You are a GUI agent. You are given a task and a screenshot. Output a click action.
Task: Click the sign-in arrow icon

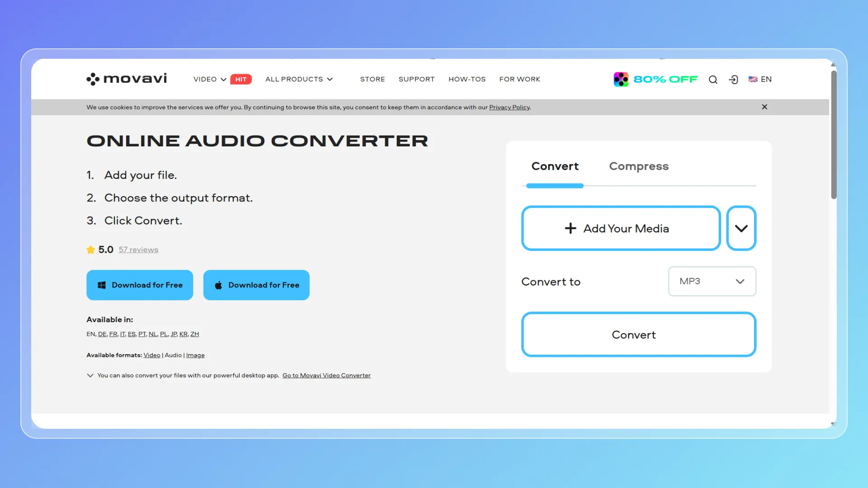733,80
